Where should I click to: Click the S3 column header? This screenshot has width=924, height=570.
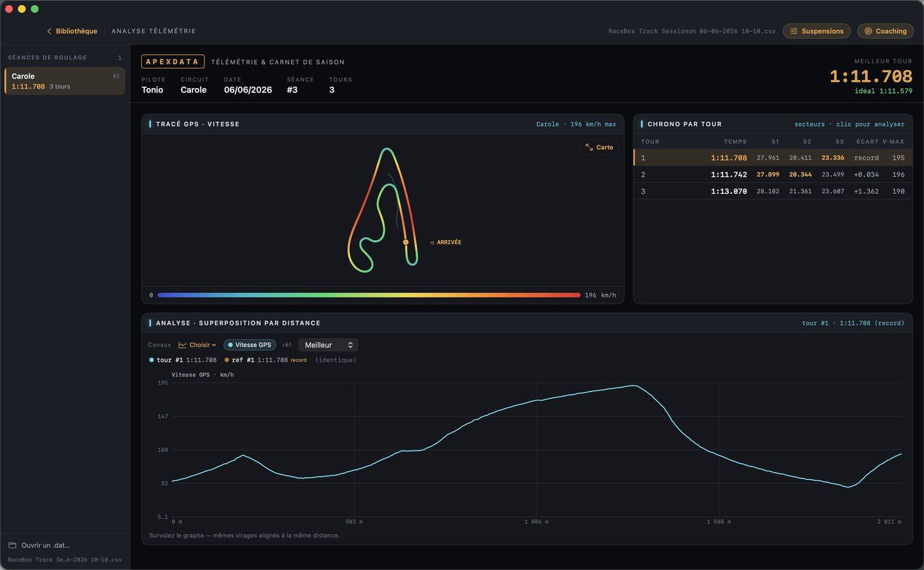pos(840,142)
